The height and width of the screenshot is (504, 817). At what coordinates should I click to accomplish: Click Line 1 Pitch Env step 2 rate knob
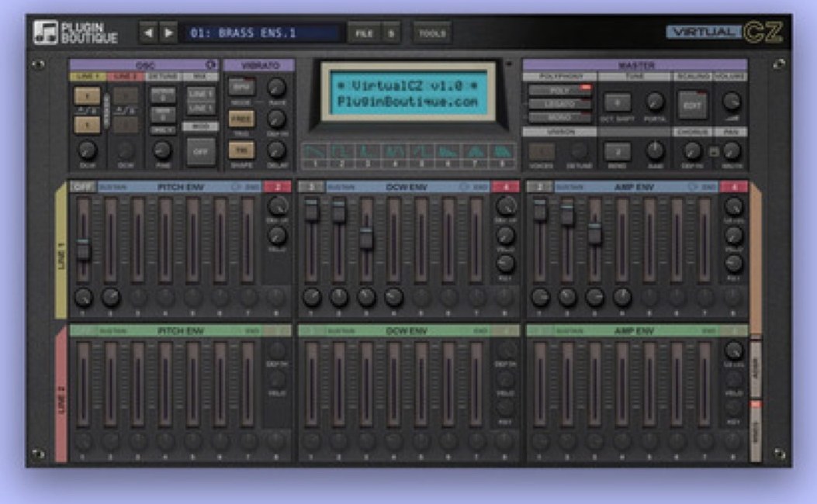click(110, 297)
